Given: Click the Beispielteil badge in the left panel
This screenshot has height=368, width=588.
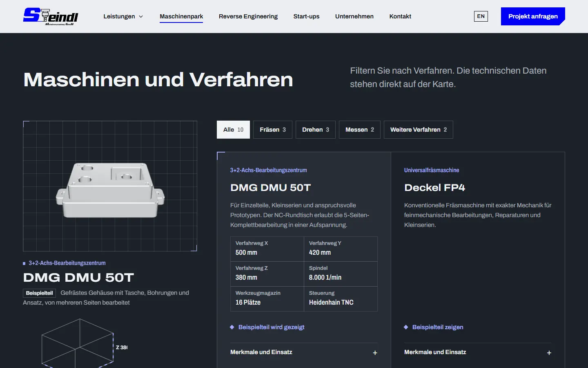Looking at the screenshot, I should (x=39, y=293).
